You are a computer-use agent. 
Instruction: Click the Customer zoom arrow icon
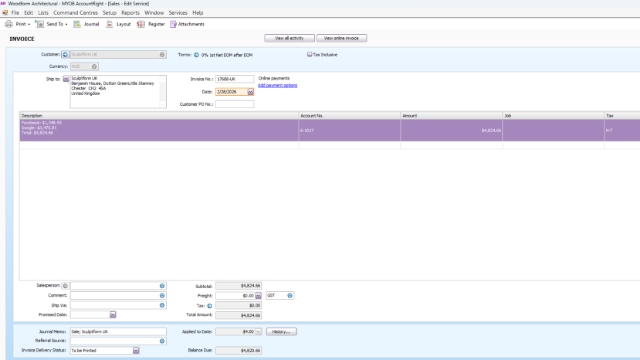point(65,54)
